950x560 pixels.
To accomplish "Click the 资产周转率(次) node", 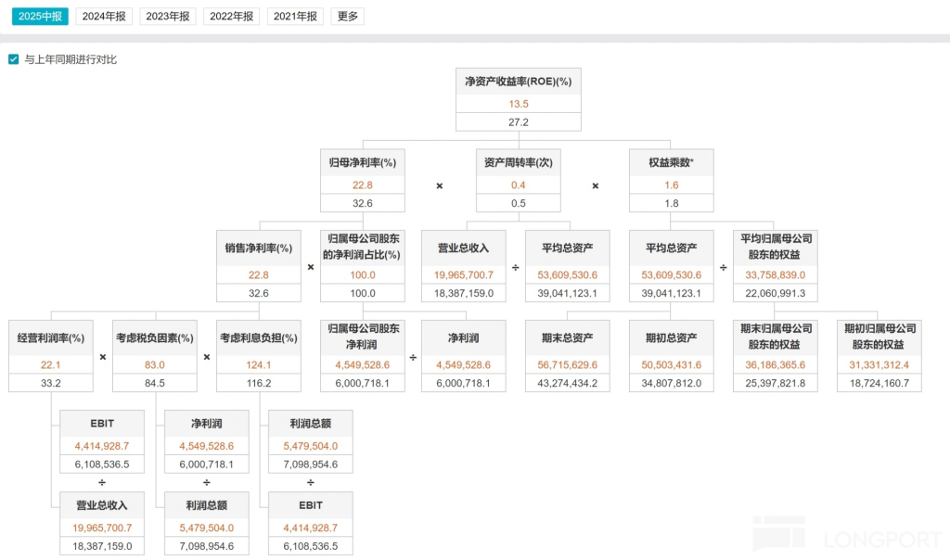I will tap(518, 162).
